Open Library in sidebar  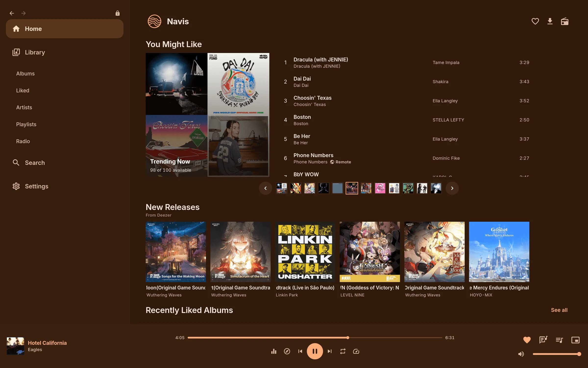click(65, 52)
